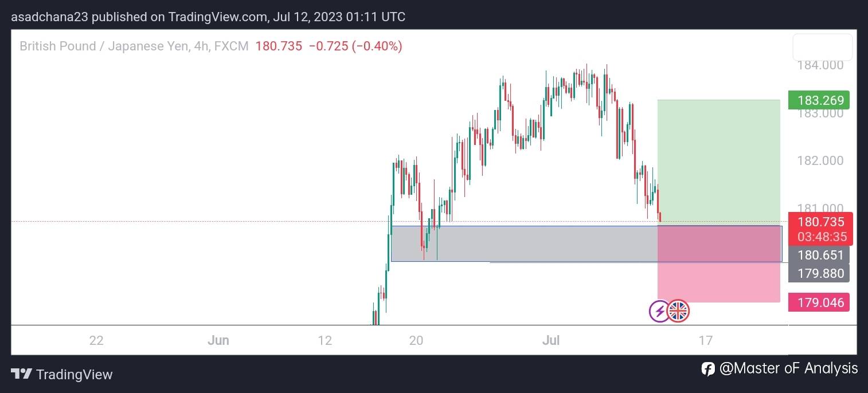Select the pink 179.046 stop-loss price label
This screenshot has height=393, width=868.
[x=819, y=302]
